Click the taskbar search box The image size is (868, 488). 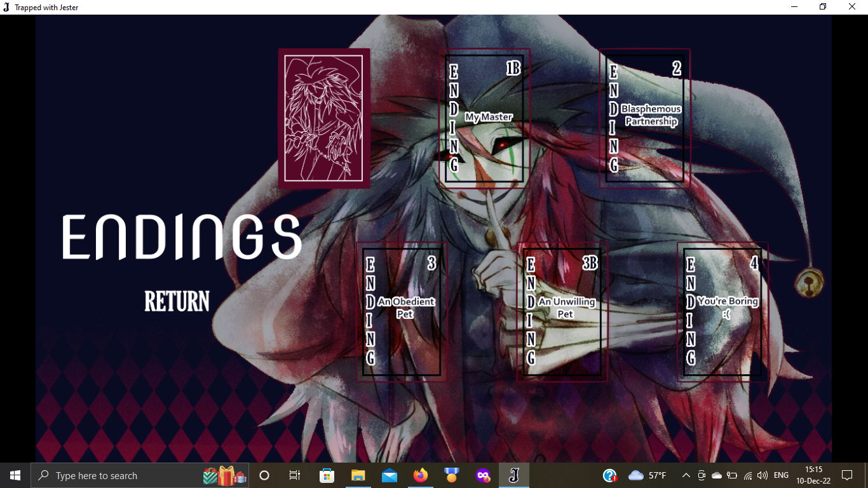pos(140,475)
